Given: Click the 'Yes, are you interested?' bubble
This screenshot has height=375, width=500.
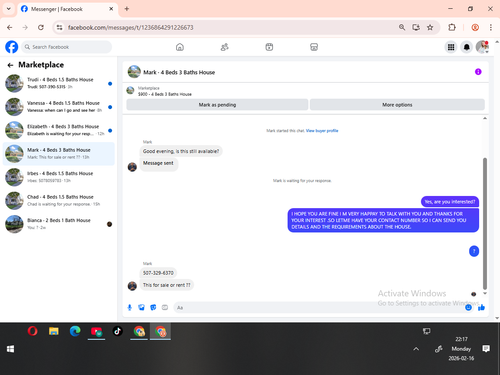Looking at the screenshot, I should [x=450, y=202].
